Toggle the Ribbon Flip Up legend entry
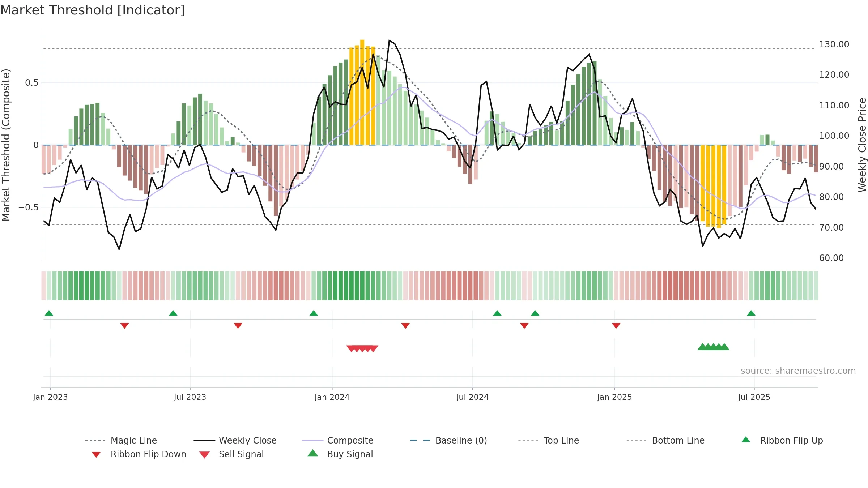 (x=782, y=440)
